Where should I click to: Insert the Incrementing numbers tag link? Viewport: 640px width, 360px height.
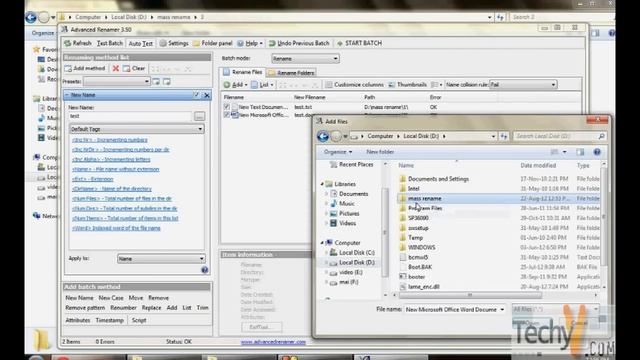pyautogui.click(x=110, y=140)
